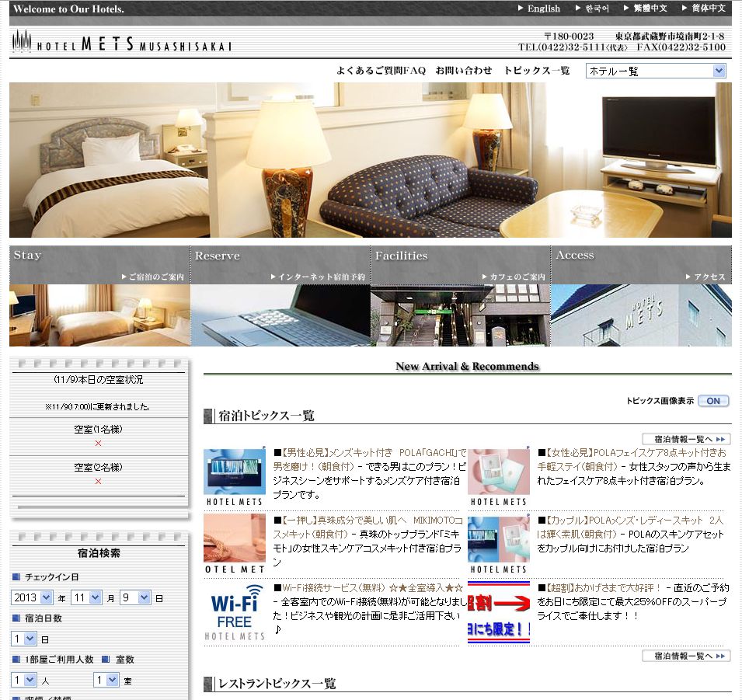Click (11/9)本日の空室状況 heading text
This screenshot has height=700, width=742.
click(99, 380)
